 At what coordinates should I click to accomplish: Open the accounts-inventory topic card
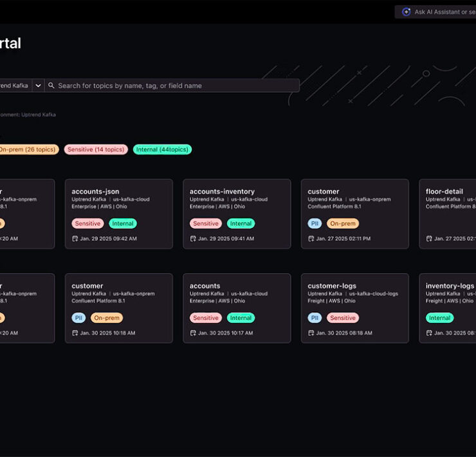tap(237, 214)
